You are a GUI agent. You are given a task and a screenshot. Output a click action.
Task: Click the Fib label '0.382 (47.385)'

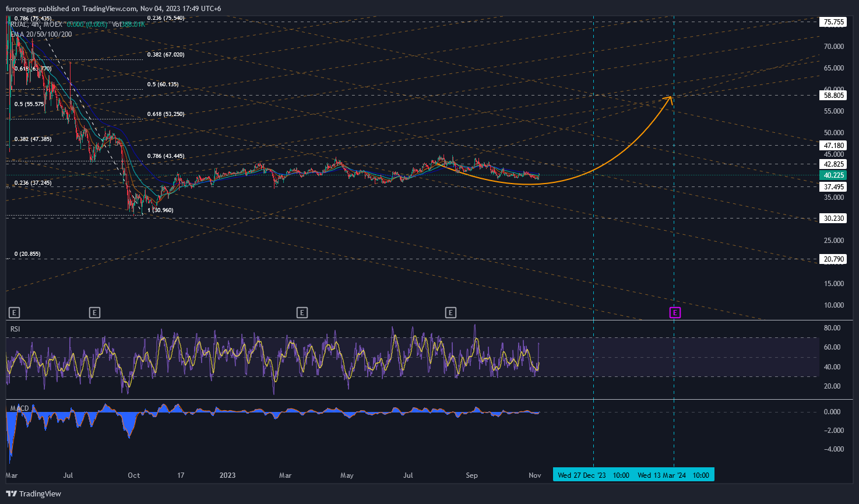[33, 140]
